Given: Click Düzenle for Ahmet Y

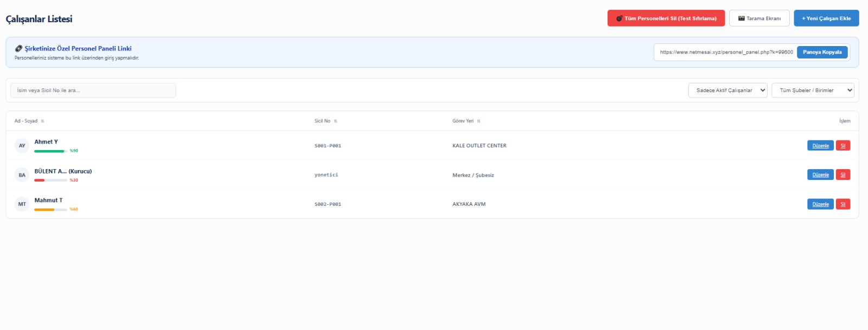Looking at the screenshot, I should [820, 145].
